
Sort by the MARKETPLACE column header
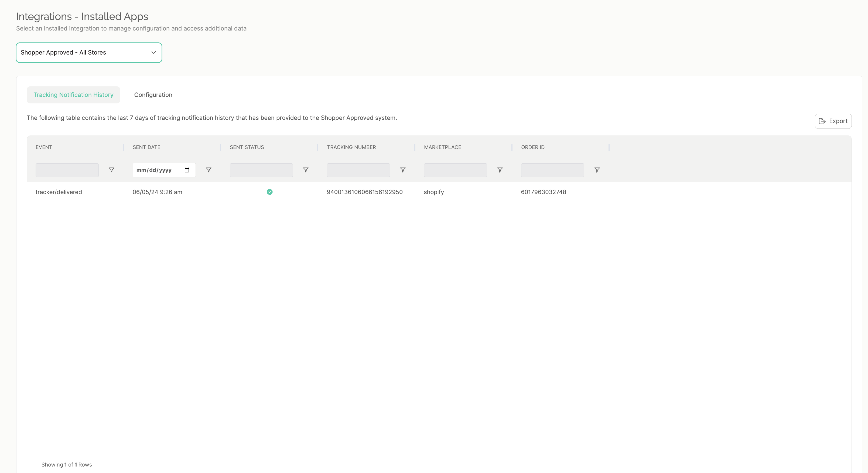pyautogui.click(x=442, y=147)
